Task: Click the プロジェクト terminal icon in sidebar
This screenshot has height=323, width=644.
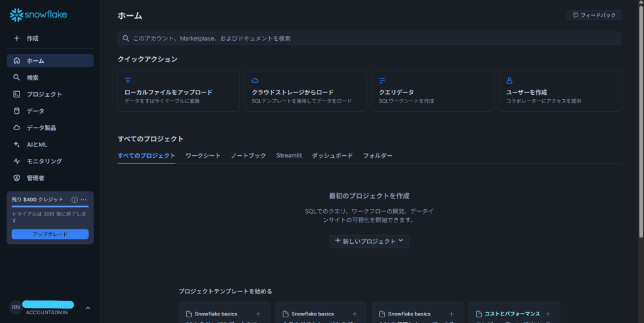Action: tap(16, 94)
